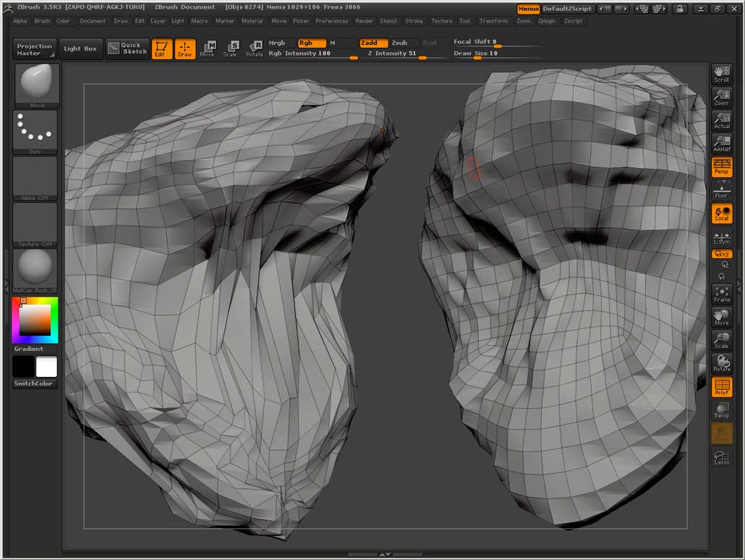The height and width of the screenshot is (560, 745).
Task: Select the Lasso selection icon
Action: click(721, 457)
